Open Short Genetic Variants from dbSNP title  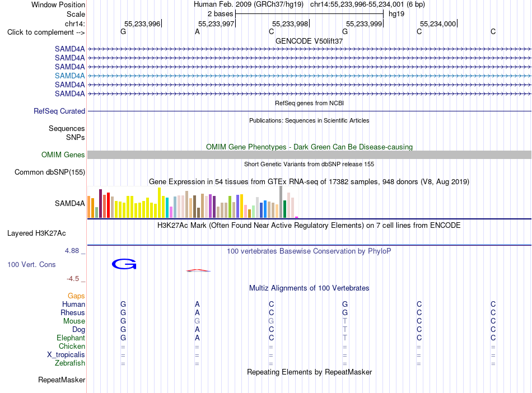(x=309, y=164)
